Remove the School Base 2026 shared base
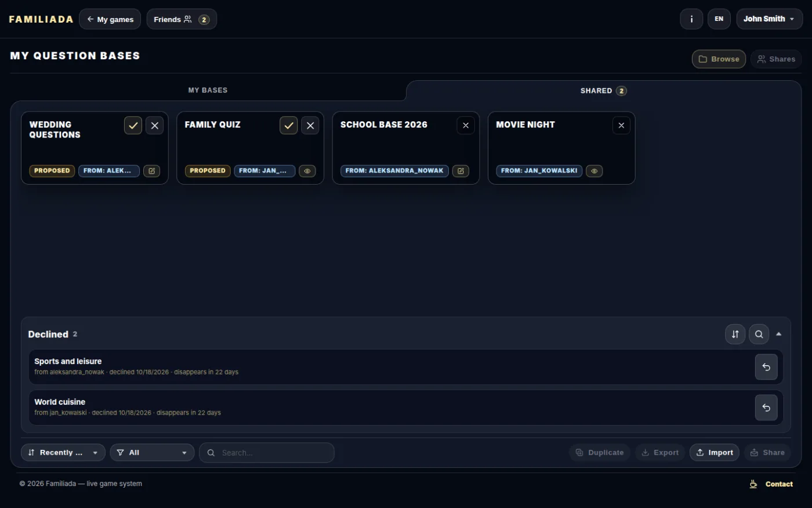Viewport: 812px width, 508px height. click(x=466, y=125)
